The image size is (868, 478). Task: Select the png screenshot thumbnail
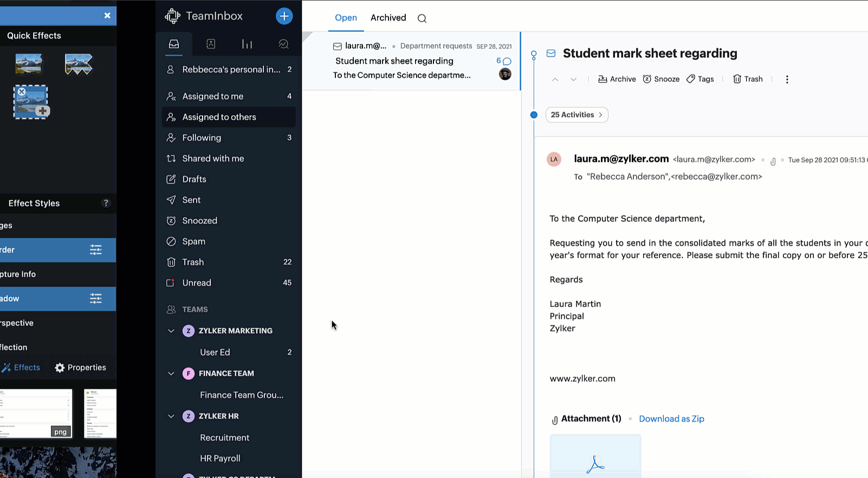click(x=36, y=413)
